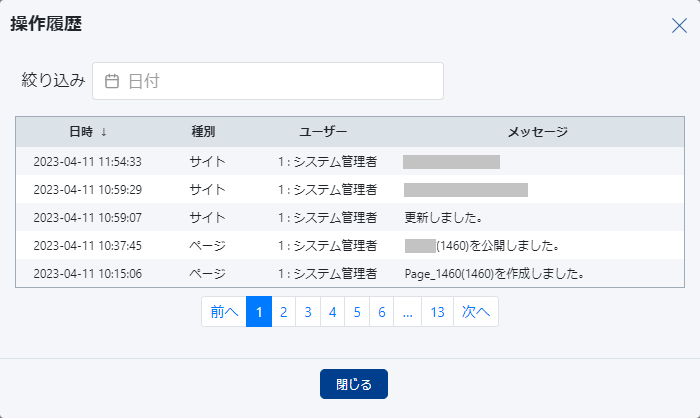The height and width of the screenshot is (418, 700).
Task: Select page 1 in pagination
Action: [x=258, y=312]
